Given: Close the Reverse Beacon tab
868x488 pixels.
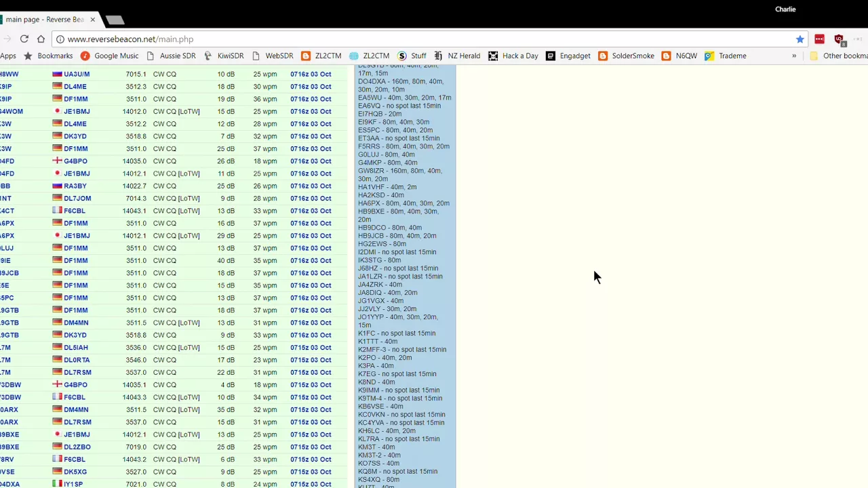Looking at the screenshot, I should 93,20.
